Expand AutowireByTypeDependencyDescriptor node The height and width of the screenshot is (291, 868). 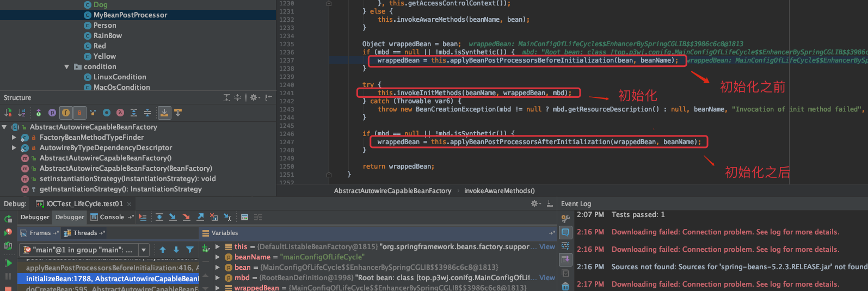point(14,148)
